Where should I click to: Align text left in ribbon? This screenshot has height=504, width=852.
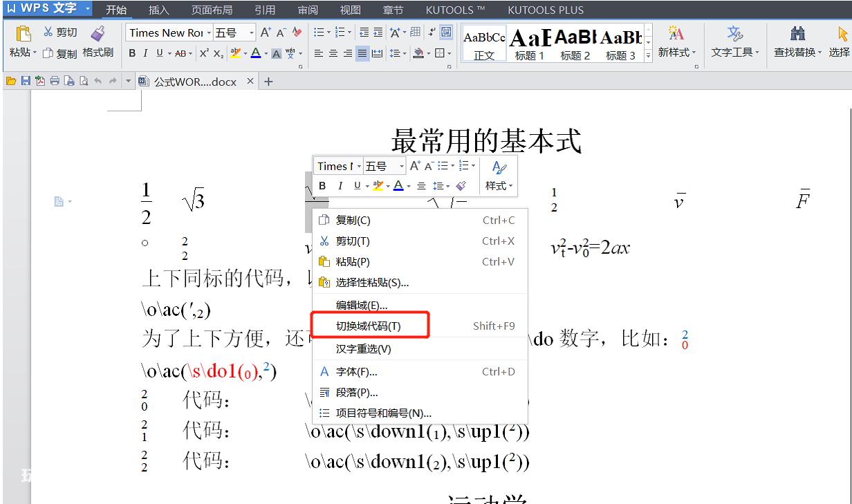point(319,53)
